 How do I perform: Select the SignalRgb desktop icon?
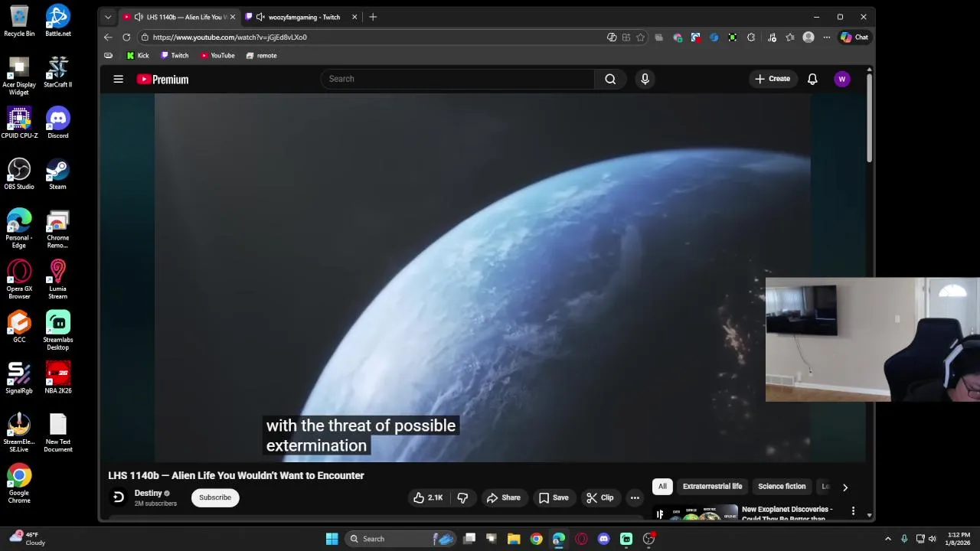point(19,378)
